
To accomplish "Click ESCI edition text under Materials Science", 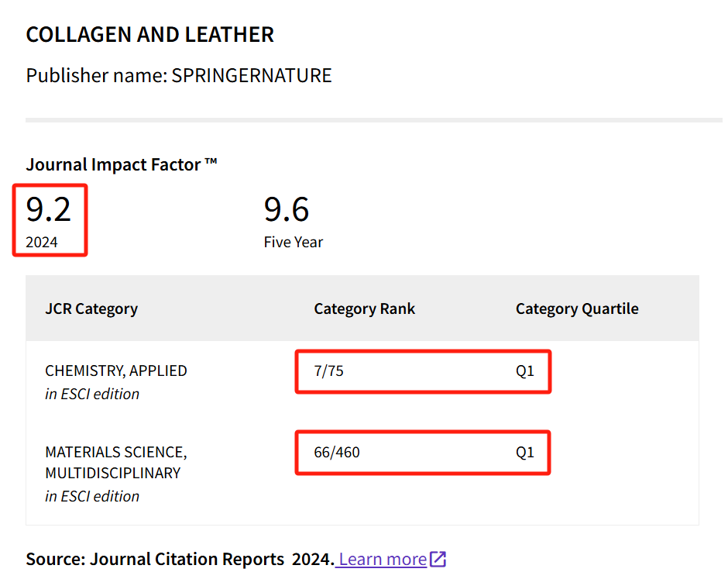I will tap(92, 496).
